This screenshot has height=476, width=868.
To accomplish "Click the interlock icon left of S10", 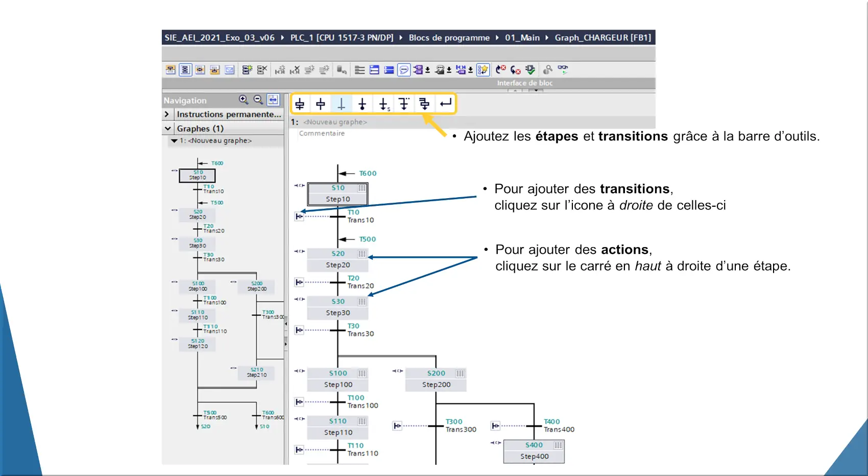I will coord(299,185).
